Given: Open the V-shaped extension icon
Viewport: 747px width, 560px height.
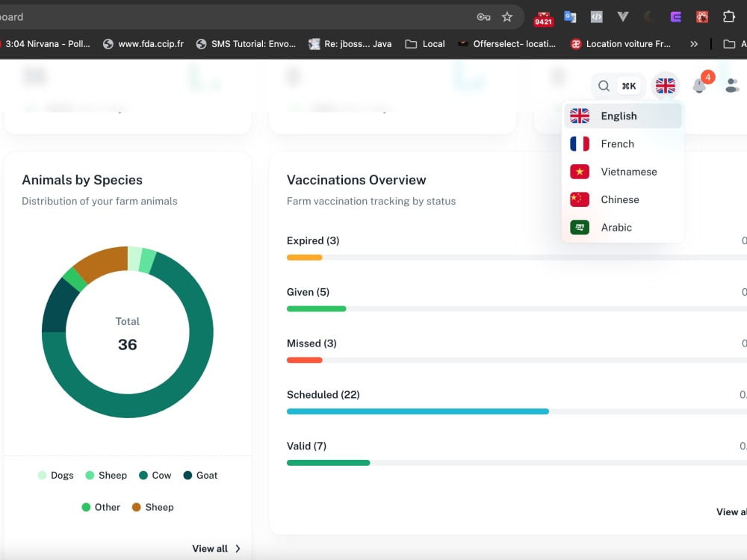Looking at the screenshot, I should pos(623,17).
